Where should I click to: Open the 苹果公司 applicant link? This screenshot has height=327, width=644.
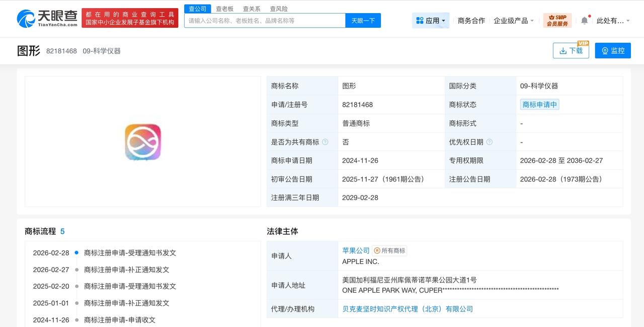[x=356, y=250]
